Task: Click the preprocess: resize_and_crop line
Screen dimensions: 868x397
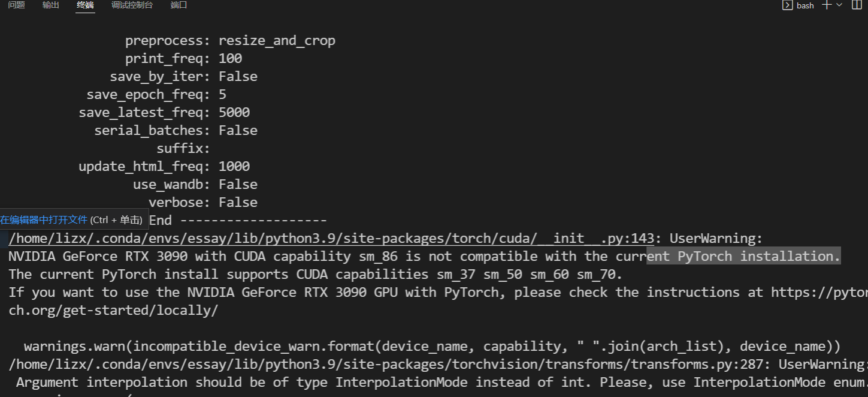Action: (x=230, y=40)
